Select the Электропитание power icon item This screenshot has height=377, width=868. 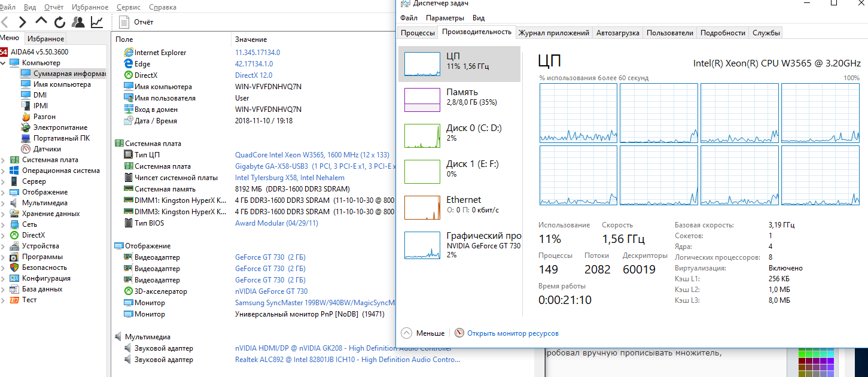(x=26, y=127)
